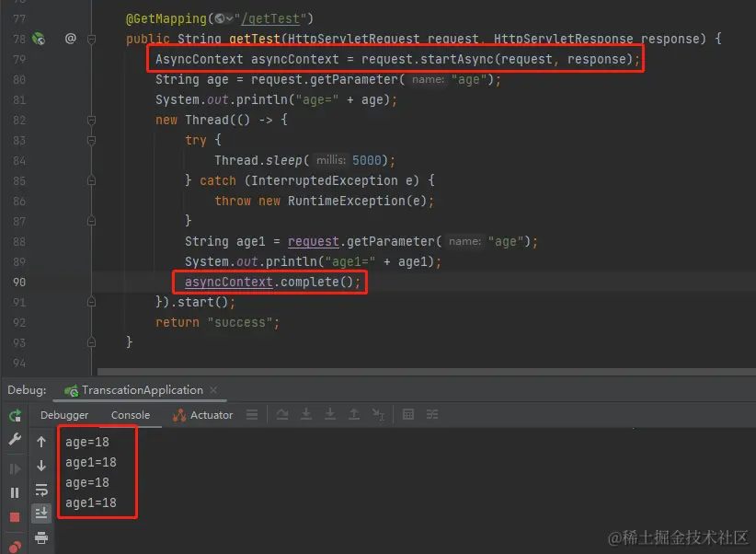Click the Force Step Into debugger icon
This screenshot has height=554, width=756.
click(330, 414)
